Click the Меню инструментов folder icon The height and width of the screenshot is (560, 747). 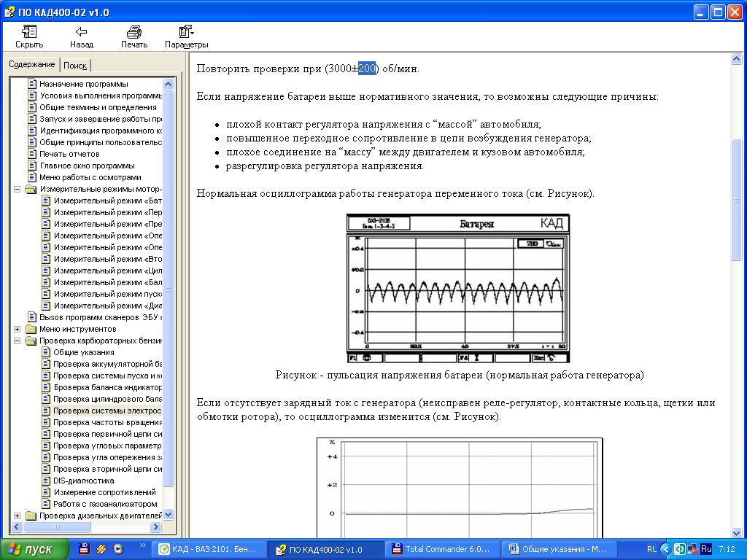(x=31, y=329)
